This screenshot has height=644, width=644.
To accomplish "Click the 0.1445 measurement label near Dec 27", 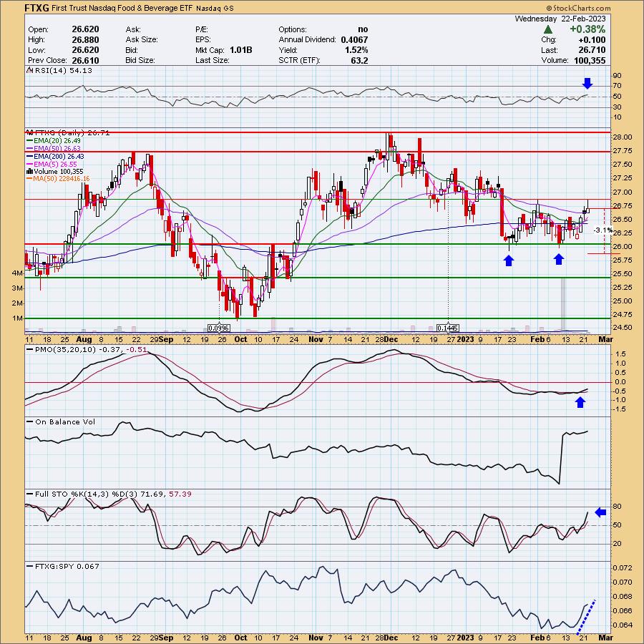I will click(448, 328).
